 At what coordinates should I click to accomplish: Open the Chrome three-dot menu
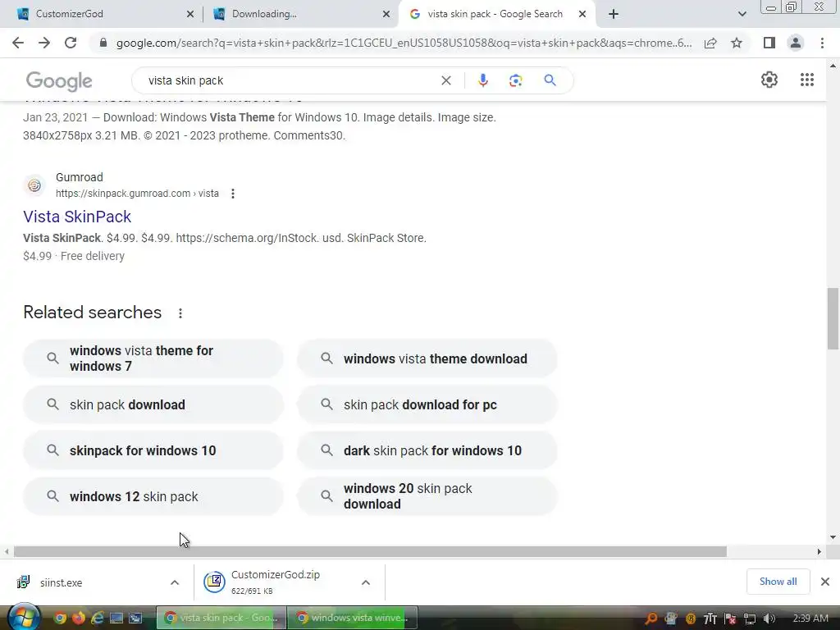tap(822, 43)
